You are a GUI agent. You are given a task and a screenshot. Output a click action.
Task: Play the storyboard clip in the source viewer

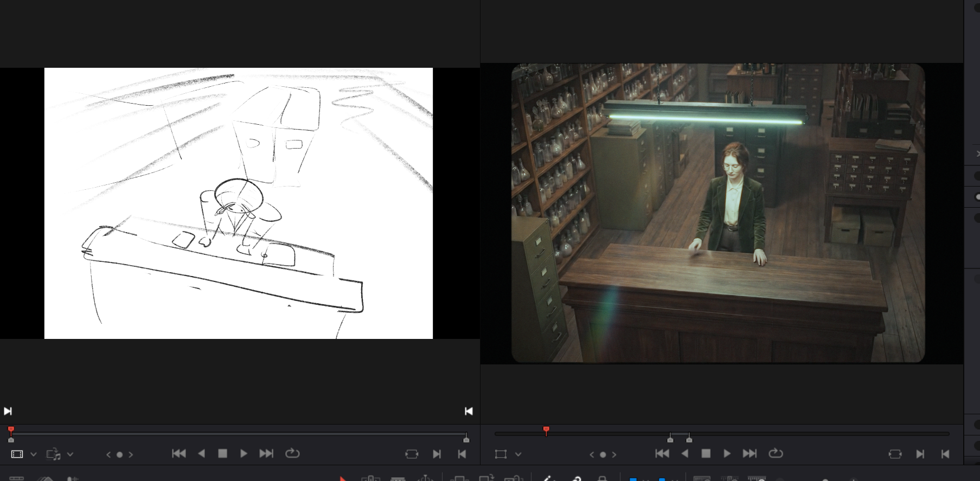point(244,453)
